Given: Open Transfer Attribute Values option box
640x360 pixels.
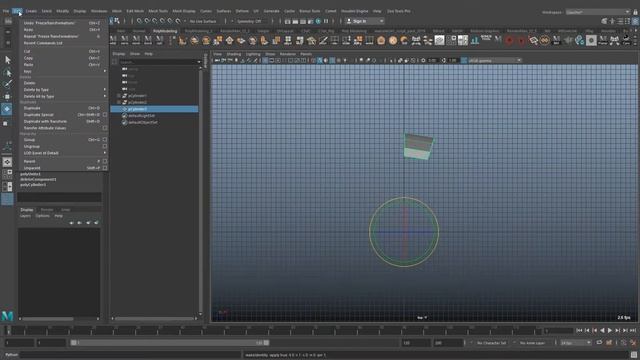Looking at the screenshot, I should tap(105, 128).
